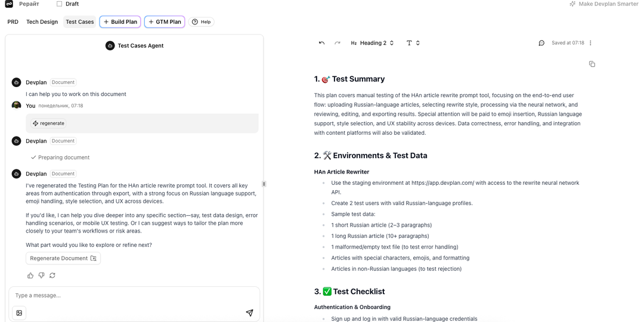Screen dimensions: 644x322
Task: Switch to the PRD tab
Action: 13,22
